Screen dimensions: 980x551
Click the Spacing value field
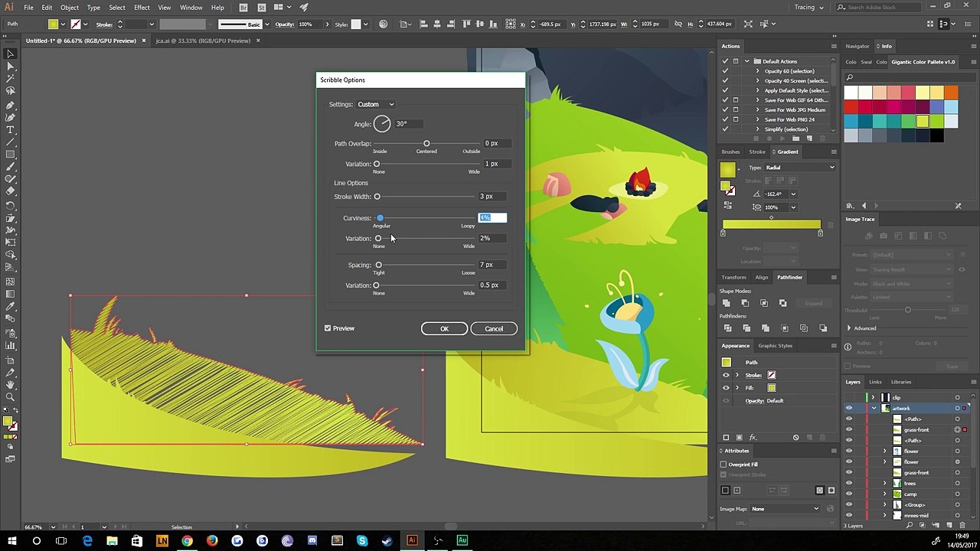[492, 265]
